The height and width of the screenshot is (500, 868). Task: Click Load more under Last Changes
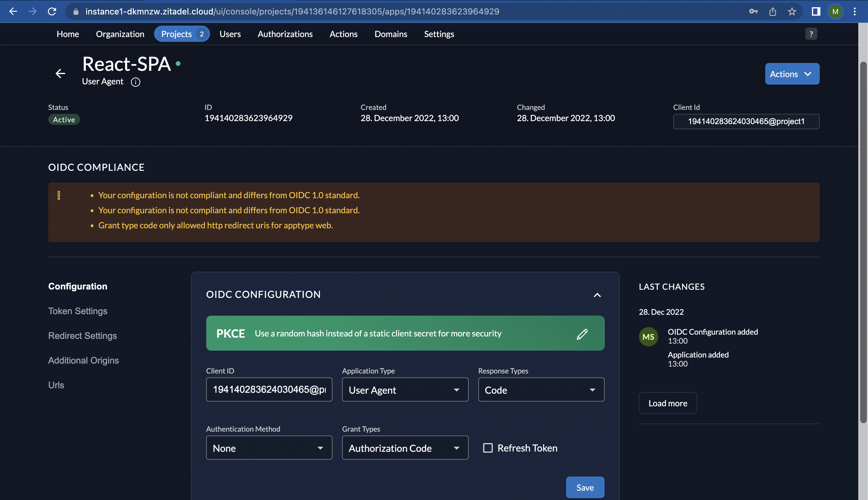click(x=667, y=403)
